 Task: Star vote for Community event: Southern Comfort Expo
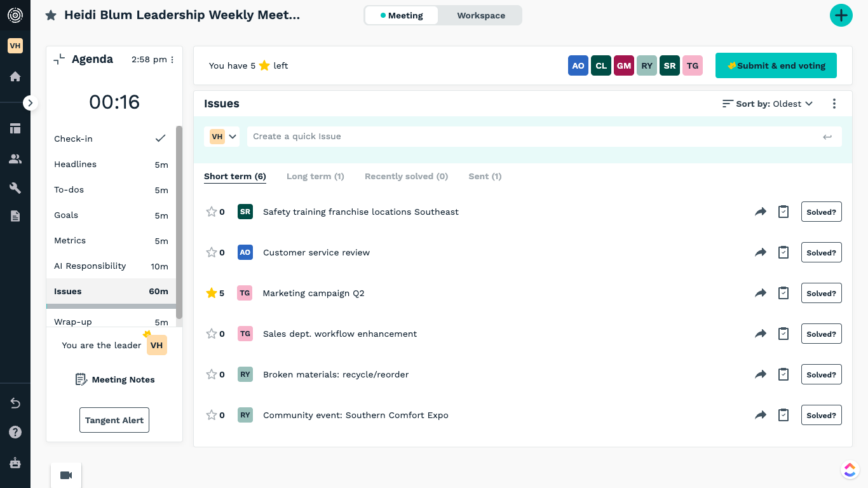pyautogui.click(x=212, y=415)
